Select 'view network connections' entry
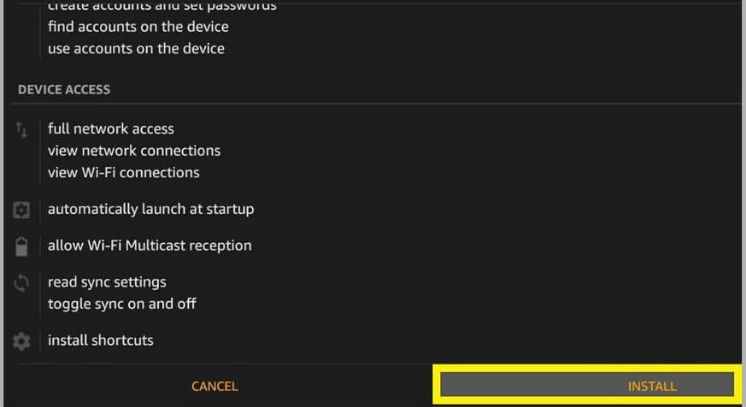Viewport: 746px width, 407px height. click(134, 151)
